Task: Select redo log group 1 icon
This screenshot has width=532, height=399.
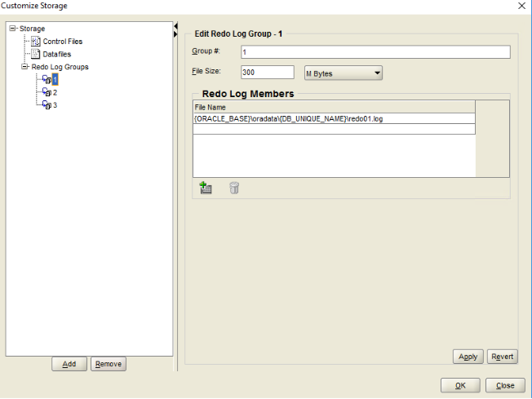Action: (x=47, y=79)
